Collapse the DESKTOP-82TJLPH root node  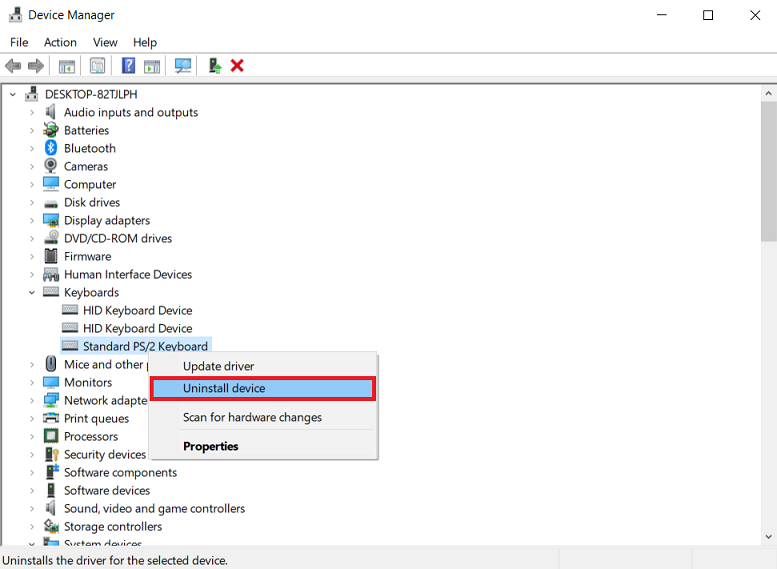pyautogui.click(x=13, y=94)
